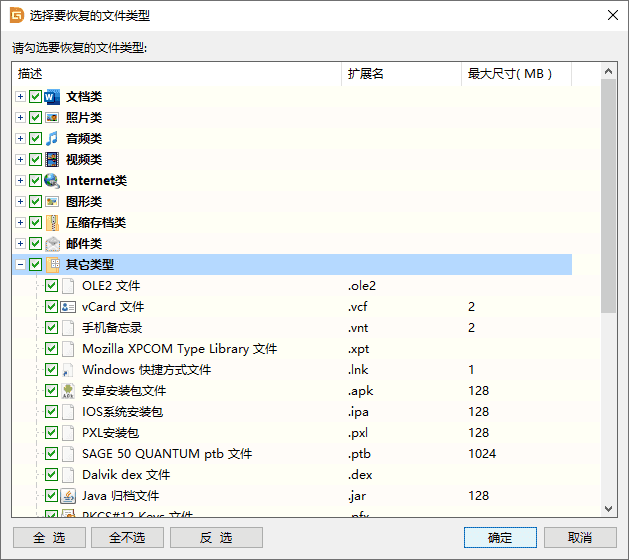Click the file icon beside PXL安装包

point(68,433)
